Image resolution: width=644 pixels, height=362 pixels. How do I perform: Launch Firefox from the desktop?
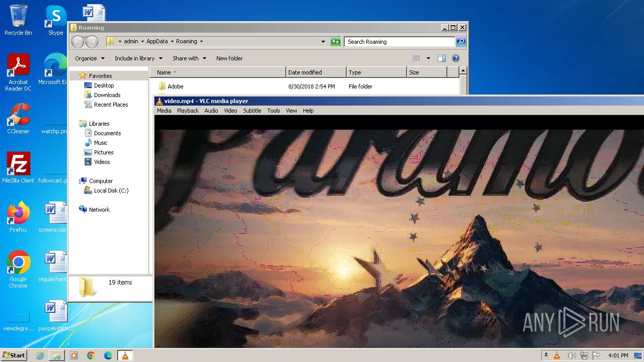pos(18,217)
